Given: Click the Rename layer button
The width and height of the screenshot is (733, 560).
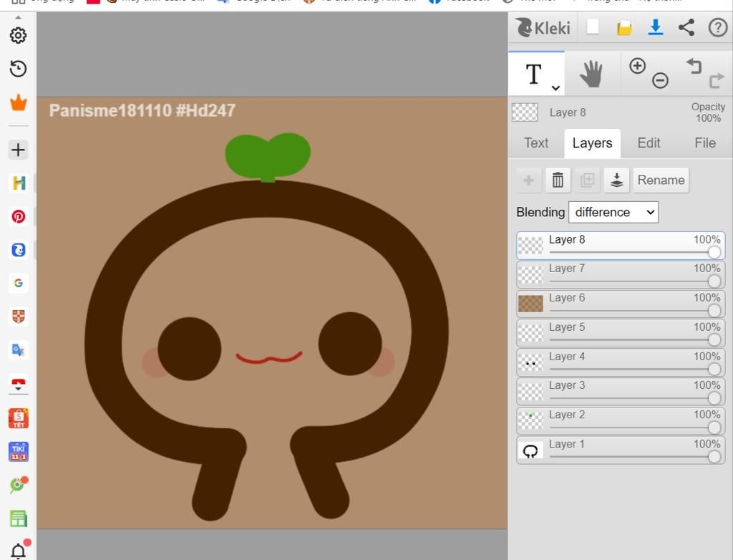Looking at the screenshot, I should 661,180.
